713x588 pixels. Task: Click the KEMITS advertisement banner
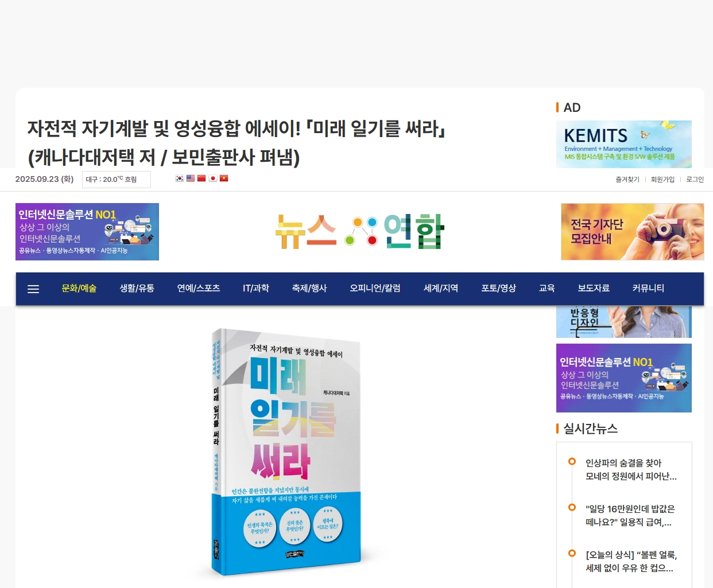tap(624, 144)
